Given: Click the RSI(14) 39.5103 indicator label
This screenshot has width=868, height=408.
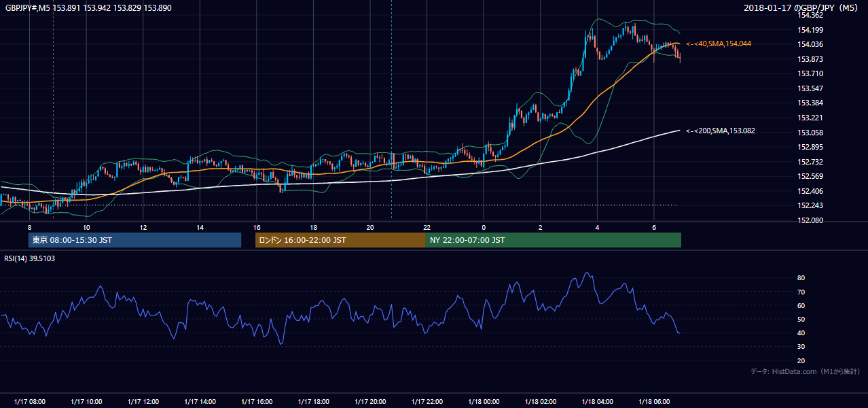Looking at the screenshot, I should click(x=30, y=258).
